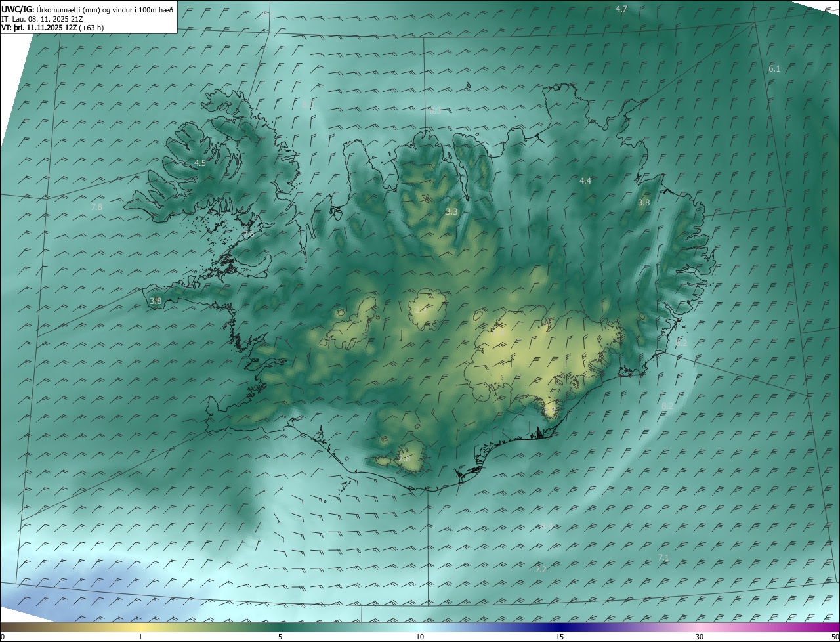840x642 pixels.
Task: Click the VT: þri. 11.11.2025 12Z (+63 h) line
Action: pos(52,27)
